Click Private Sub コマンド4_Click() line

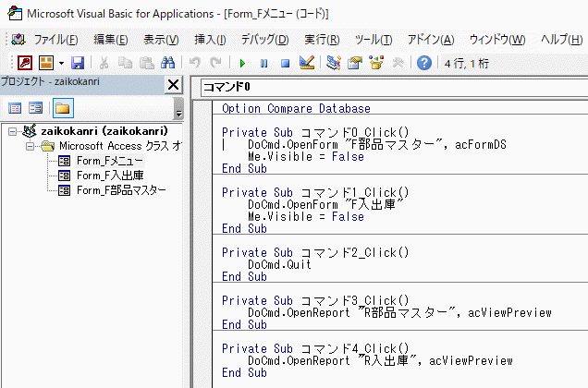tap(315, 348)
